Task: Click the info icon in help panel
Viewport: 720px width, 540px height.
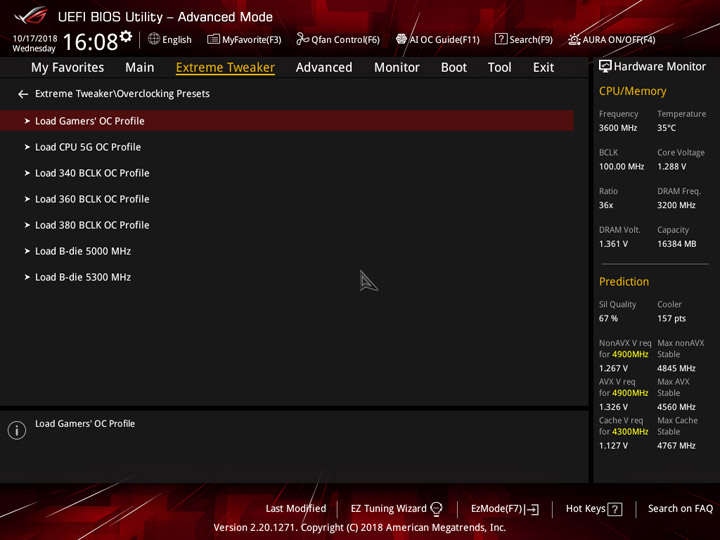Action: coord(17,430)
